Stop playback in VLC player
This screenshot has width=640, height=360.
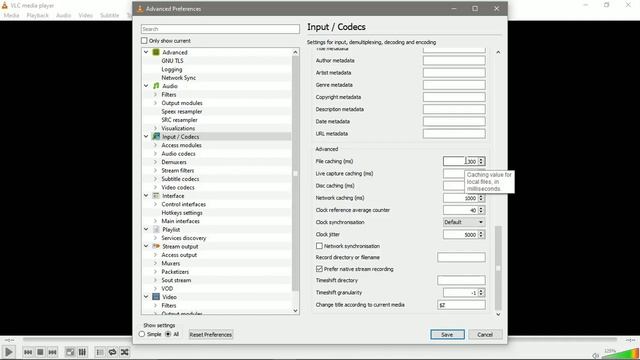coord(40,352)
